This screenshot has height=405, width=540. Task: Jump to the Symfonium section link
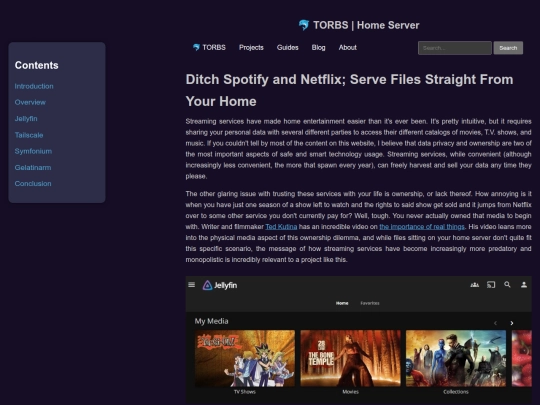(33, 151)
